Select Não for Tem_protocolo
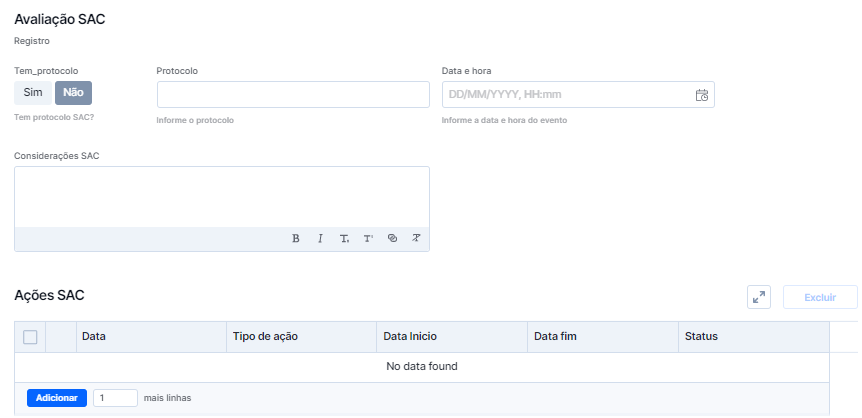Screen dimensions: 862x418 tap(73, 93)
